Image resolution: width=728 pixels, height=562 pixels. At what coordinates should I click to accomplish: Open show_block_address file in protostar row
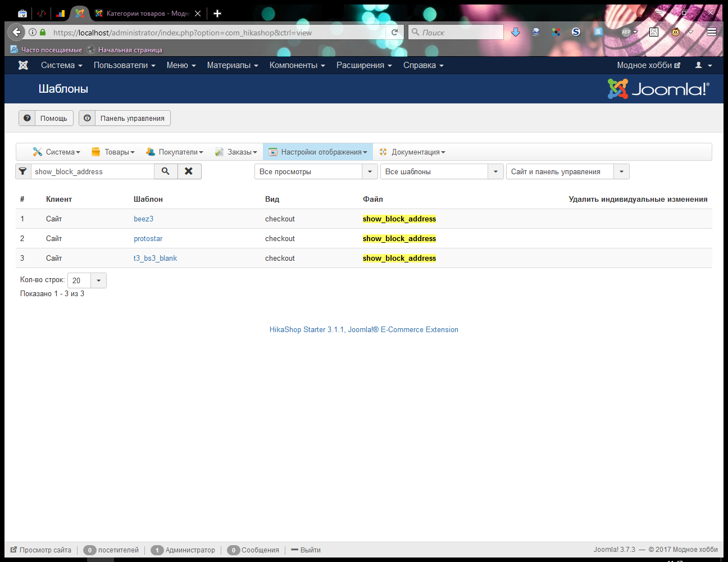[399, 238]
